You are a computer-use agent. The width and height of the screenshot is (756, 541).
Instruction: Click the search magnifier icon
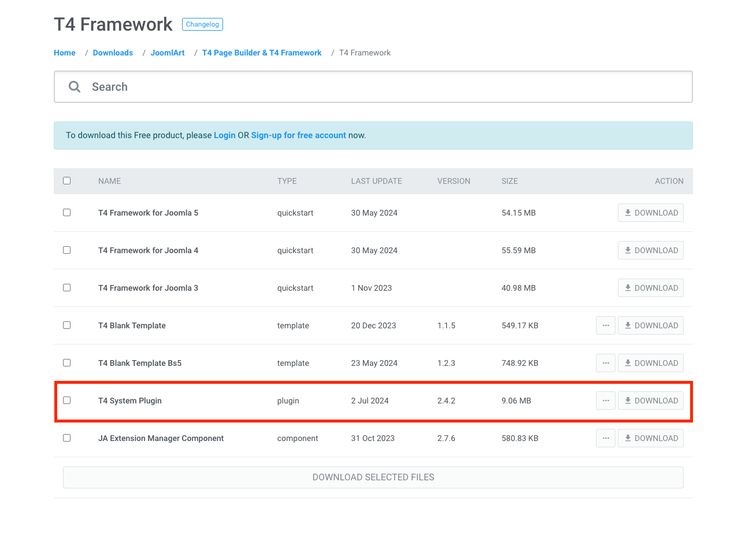(x=75, y=87)
